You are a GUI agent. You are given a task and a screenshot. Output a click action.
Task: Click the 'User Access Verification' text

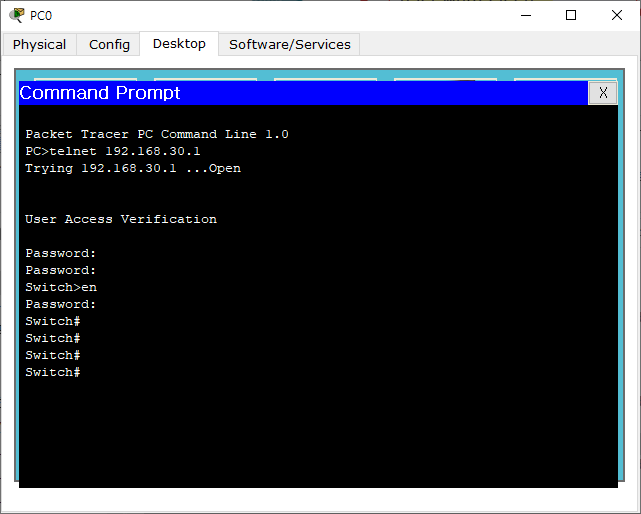pos(121,219)
